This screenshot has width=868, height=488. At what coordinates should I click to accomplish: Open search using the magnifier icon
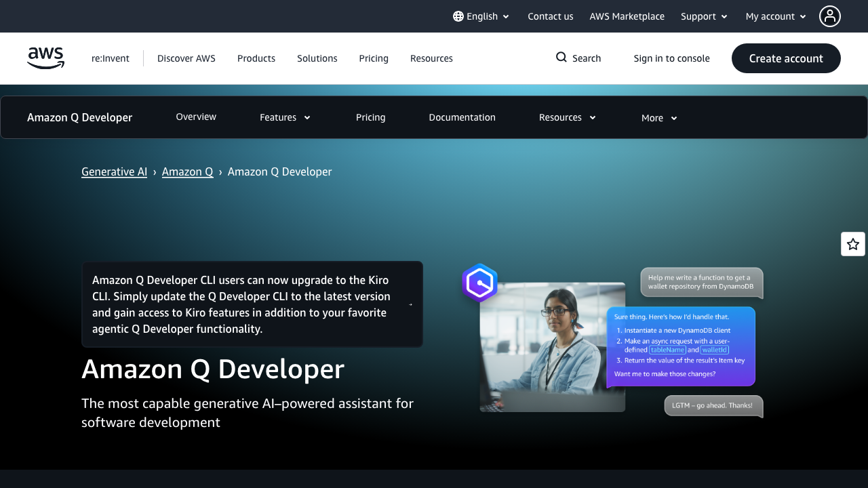[560, 58]
